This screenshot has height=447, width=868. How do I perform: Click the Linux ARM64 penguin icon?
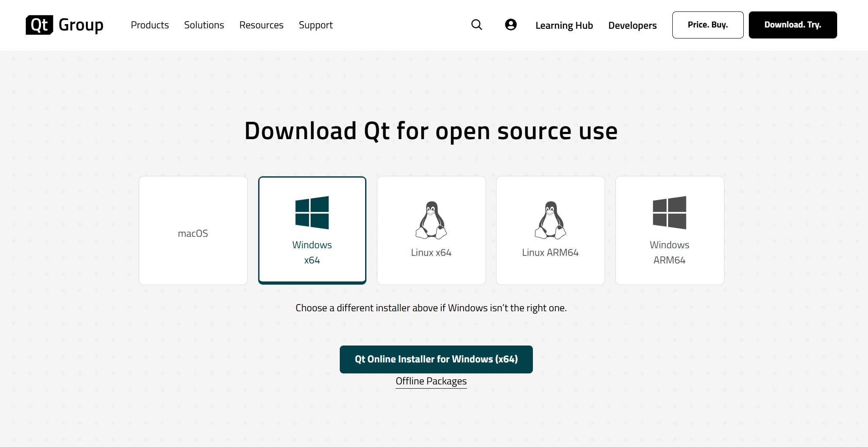click(x=550, y=220)
